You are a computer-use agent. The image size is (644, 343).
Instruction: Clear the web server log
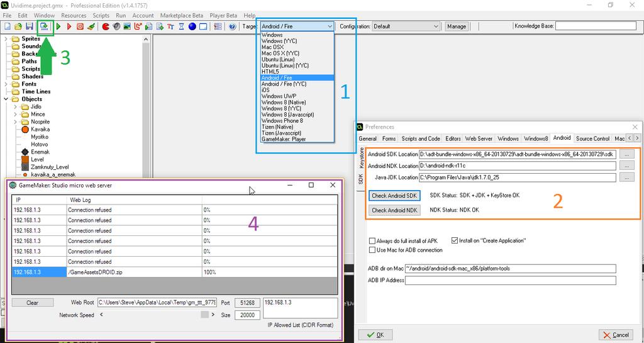pos(33,303)
